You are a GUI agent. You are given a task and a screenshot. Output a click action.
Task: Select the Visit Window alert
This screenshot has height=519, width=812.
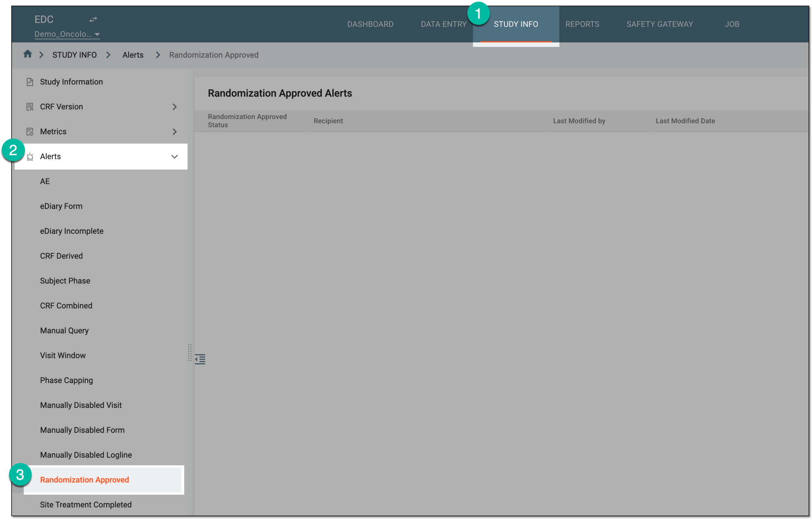pyautogui.click(x=63, y=356)
